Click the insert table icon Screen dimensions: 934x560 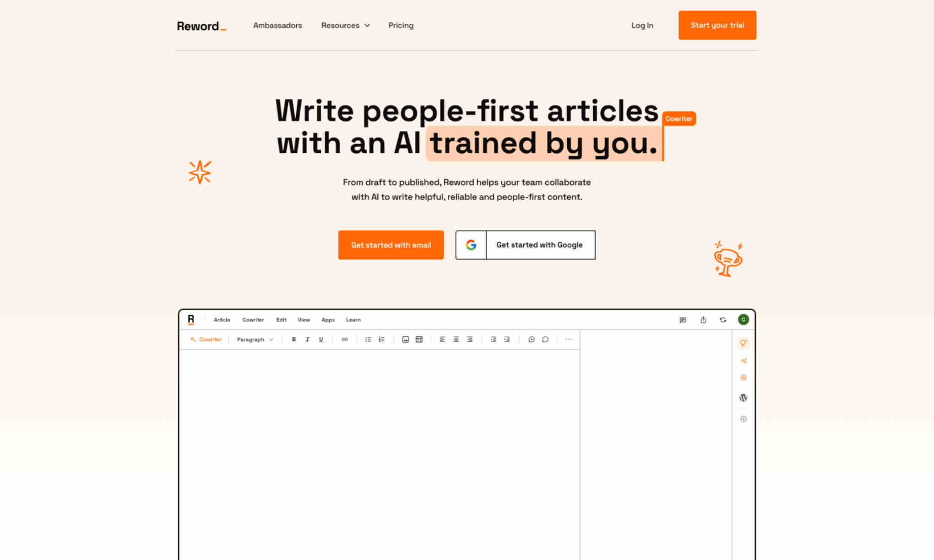419,339
